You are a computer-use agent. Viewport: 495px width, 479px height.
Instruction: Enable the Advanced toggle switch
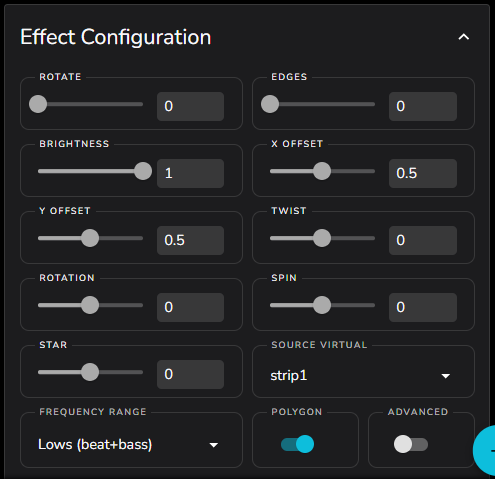click(x=411, y=444)
